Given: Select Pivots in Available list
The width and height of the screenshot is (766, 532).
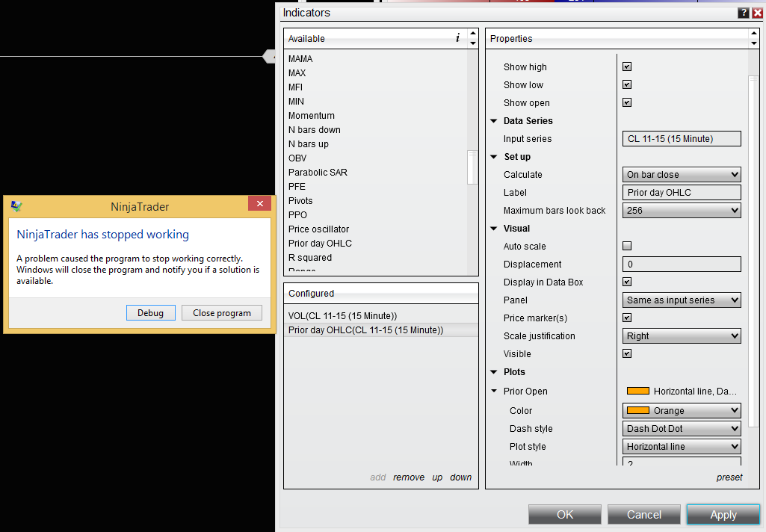Looking at the screenshot, I should (x=300, y=200).
